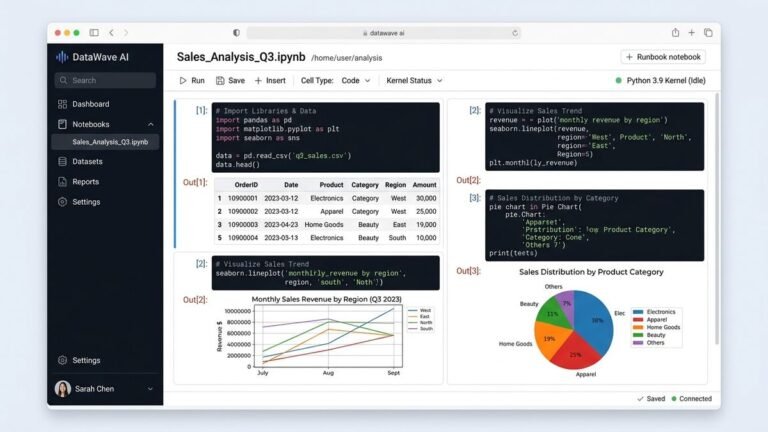Click the Region column header
Viewport: 768px width, 432px height.
[x=395, y=185]
